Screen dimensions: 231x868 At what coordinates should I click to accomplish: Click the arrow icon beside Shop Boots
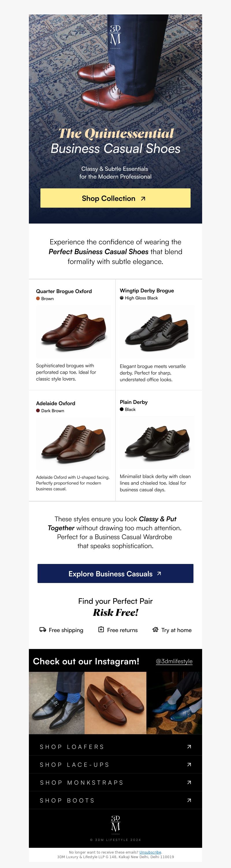(189, 800)
